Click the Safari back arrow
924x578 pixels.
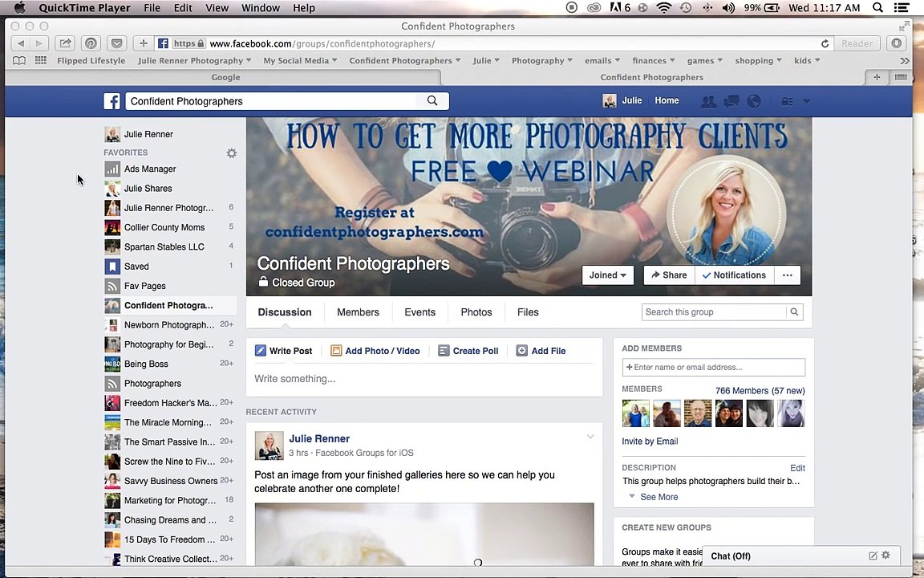tap(21, 43)
